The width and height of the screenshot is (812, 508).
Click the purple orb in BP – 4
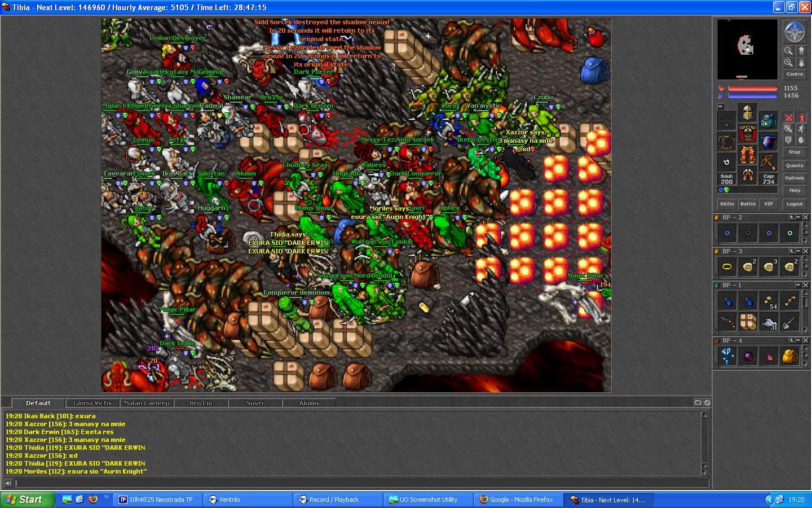tap(748, 356)
